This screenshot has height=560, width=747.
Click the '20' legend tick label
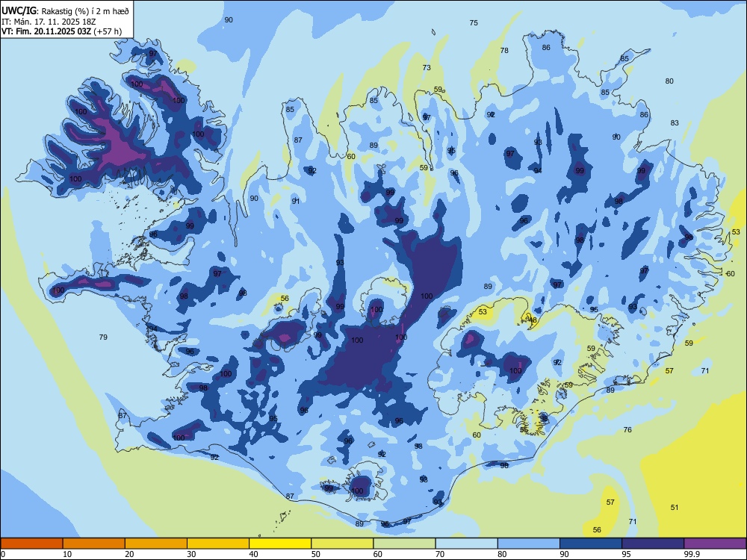[x=129, y=554]
